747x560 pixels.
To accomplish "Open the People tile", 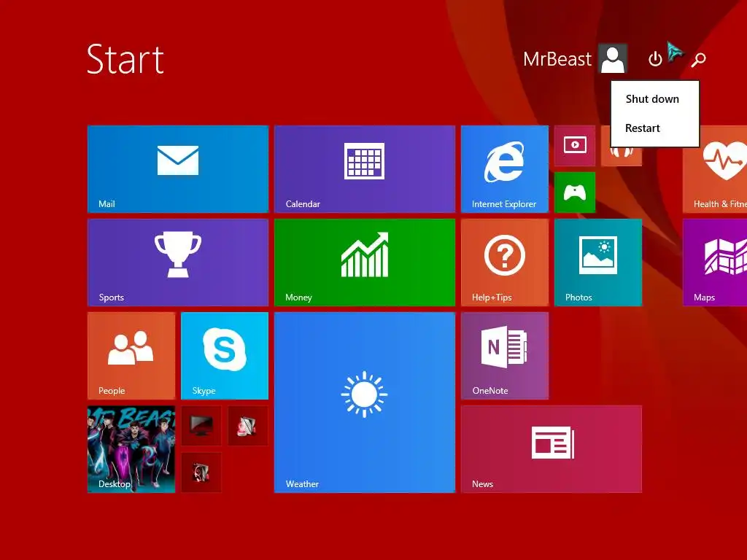I will coord(131,356).
